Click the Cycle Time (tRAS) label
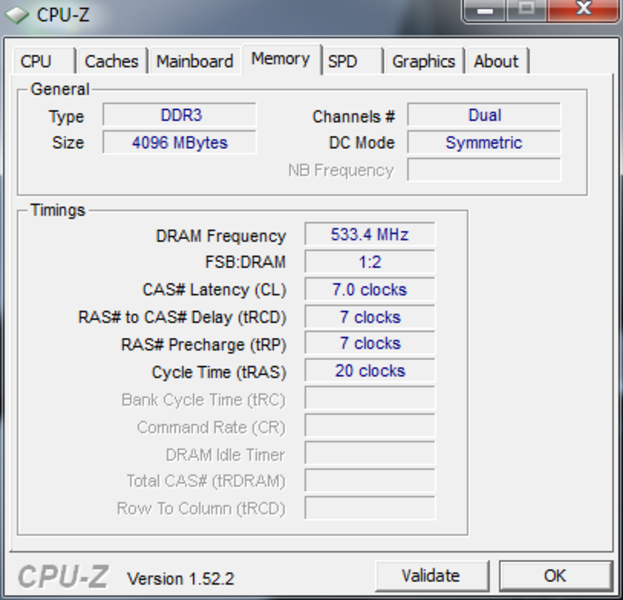 click(219, 372)
